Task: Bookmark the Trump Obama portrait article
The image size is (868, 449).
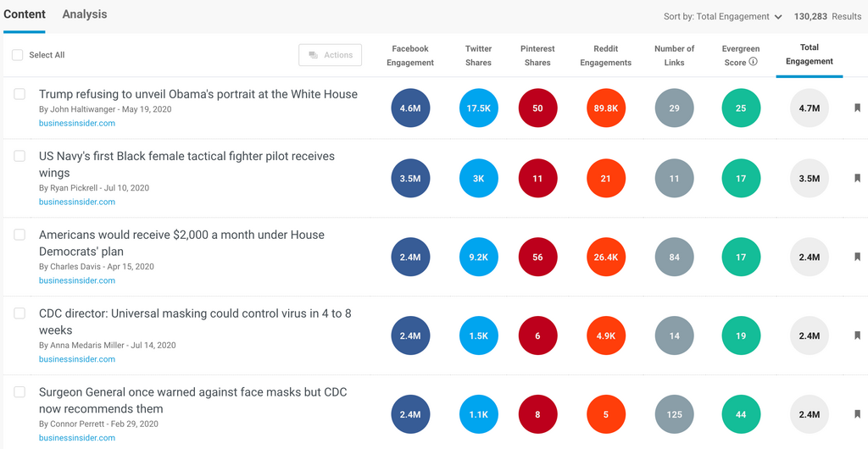Action: (x=857, y=108)
